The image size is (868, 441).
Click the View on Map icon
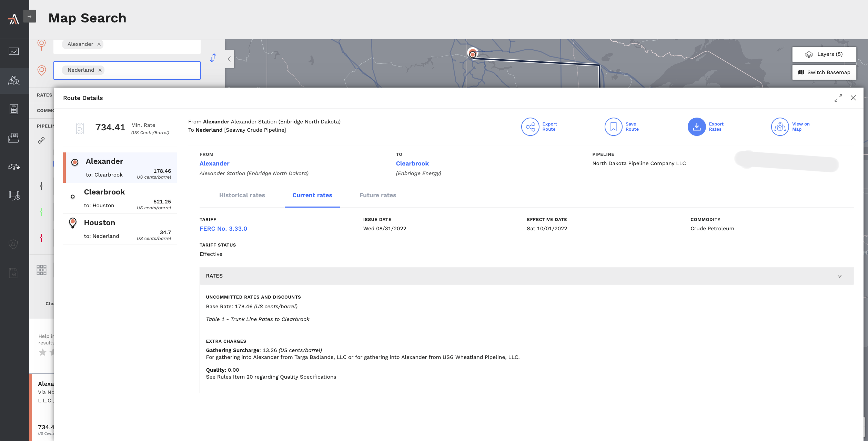[x=780, y=127]
